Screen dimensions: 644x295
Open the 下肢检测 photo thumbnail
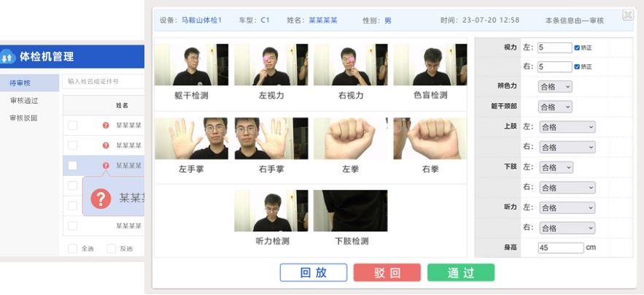(350, 210)
